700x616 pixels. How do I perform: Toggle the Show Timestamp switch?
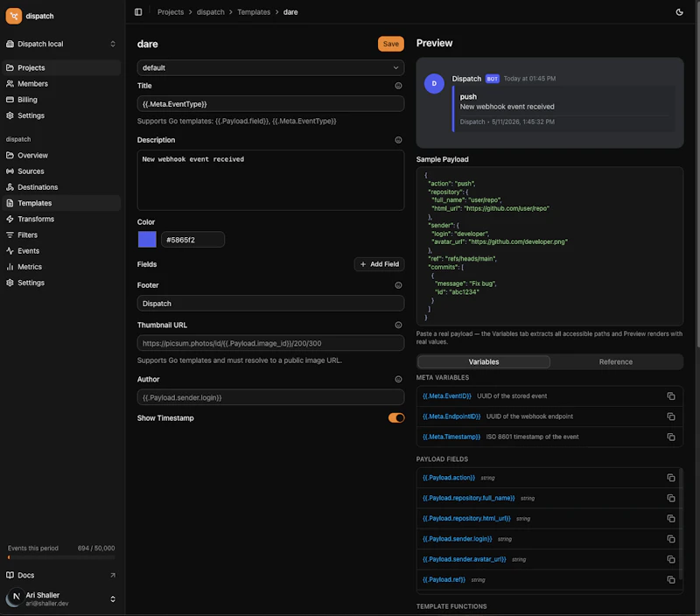[396, 417]
